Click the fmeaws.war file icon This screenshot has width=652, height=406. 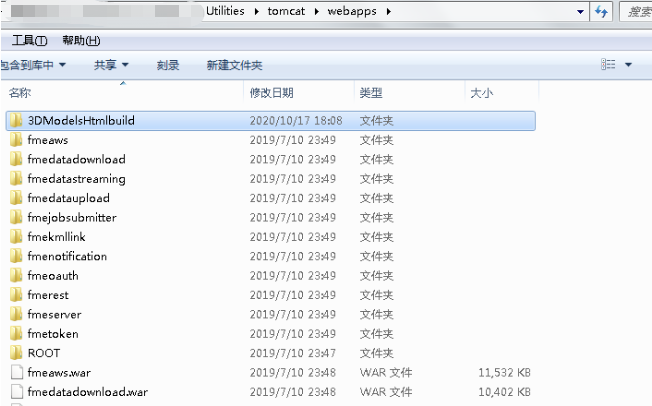pos(17,372)
